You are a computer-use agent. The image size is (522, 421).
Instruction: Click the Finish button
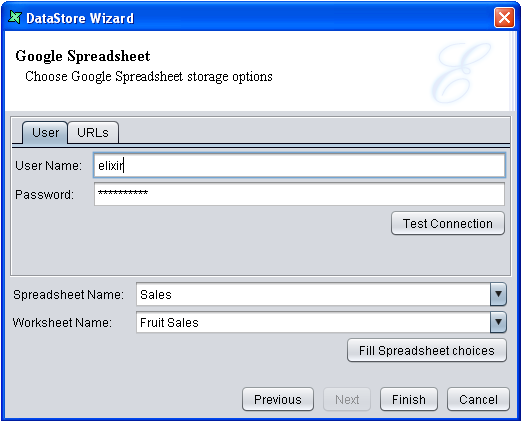[409, 399]
